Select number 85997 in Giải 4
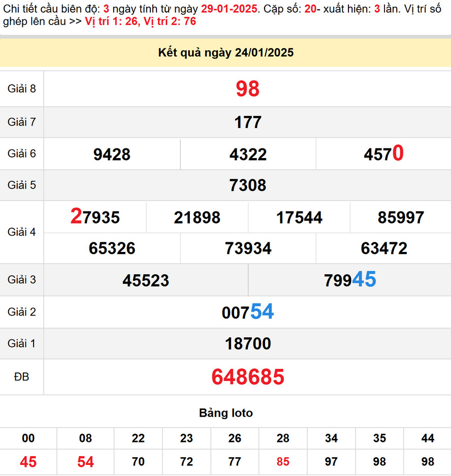The height and width of the screenshot is (476, 451). 401,218
